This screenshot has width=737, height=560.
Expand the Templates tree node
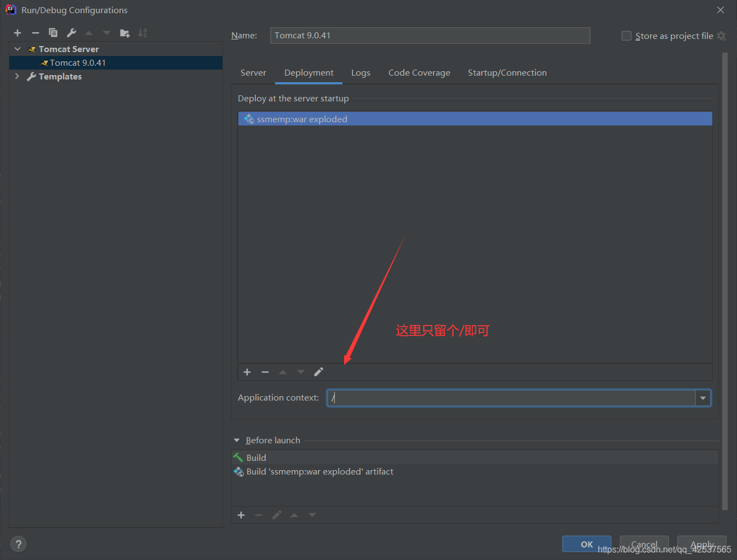pos(18,76)
